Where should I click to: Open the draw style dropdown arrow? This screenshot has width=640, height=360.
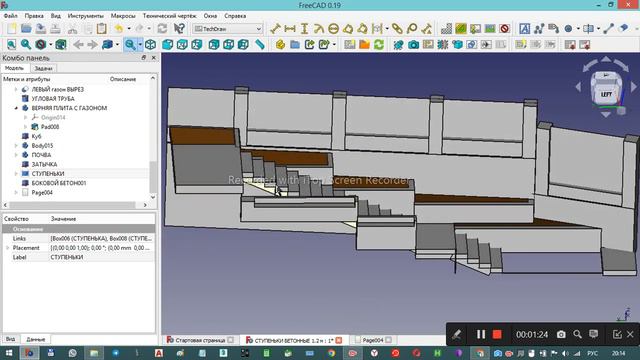[51, 44]
